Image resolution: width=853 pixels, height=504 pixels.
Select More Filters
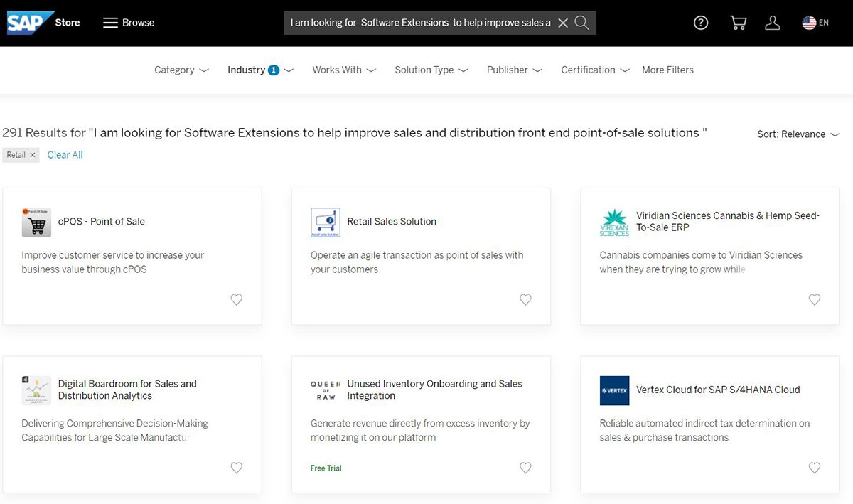(x=667, y=70)
